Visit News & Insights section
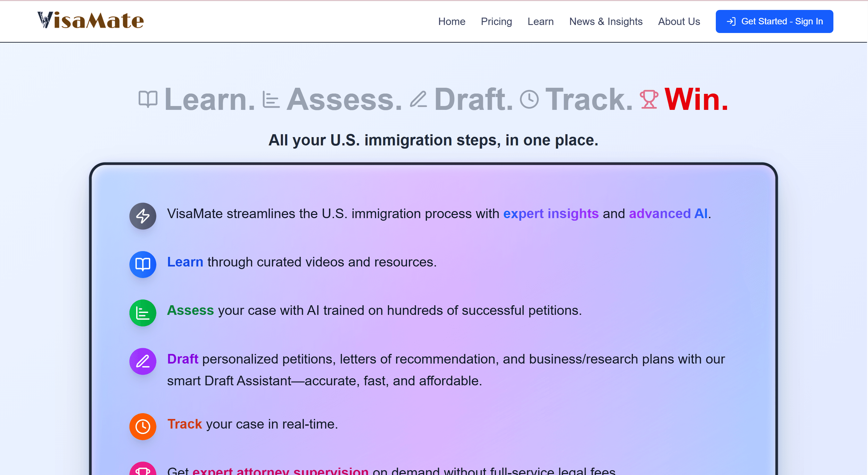This screenshot has width=868, height=475. pos(606,21)
